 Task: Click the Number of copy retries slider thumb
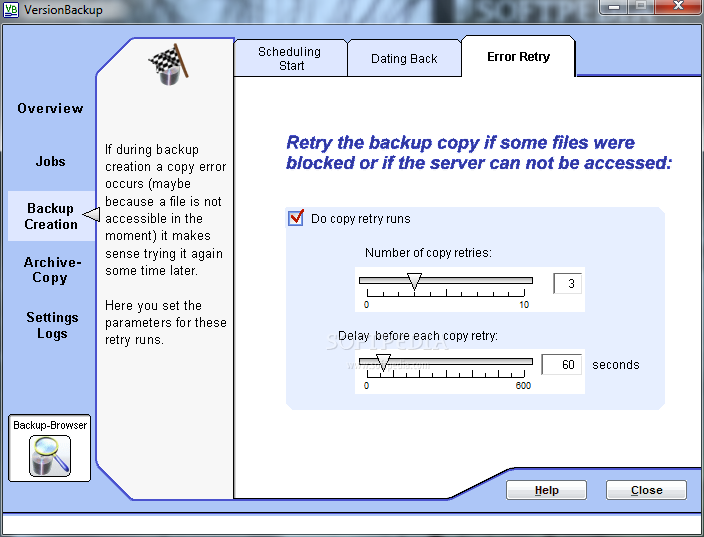point(414,282)
